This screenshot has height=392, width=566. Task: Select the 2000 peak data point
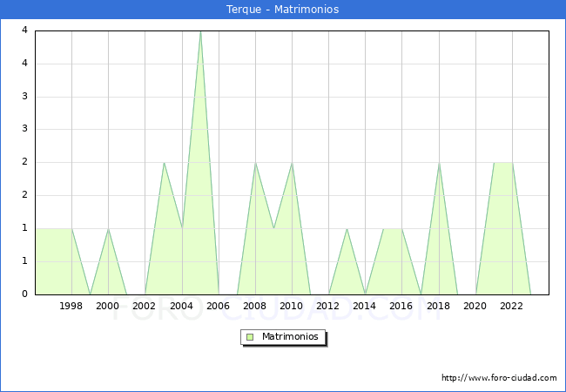pyautogui.click(x=108, y=228)
